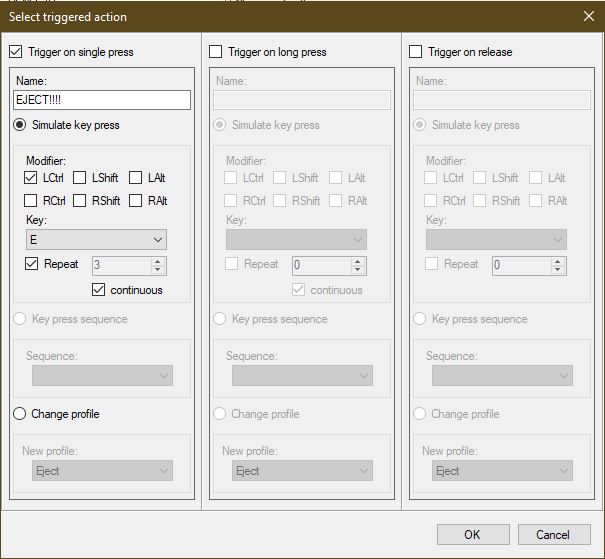Decrease repeat count in long press panel

coord(357,270)
